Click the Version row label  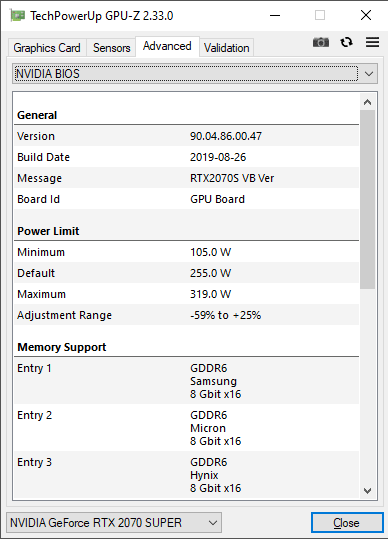(36, 136)
